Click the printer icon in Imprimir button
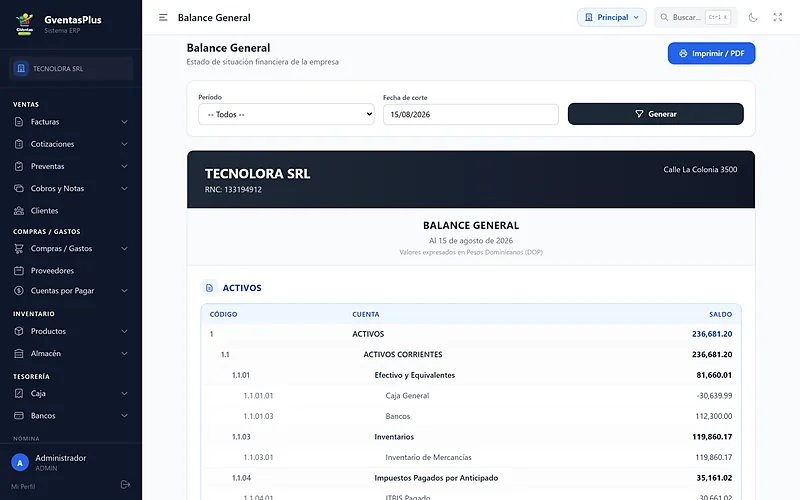Screen dimensions: 800x500 [x=683, y=53]
